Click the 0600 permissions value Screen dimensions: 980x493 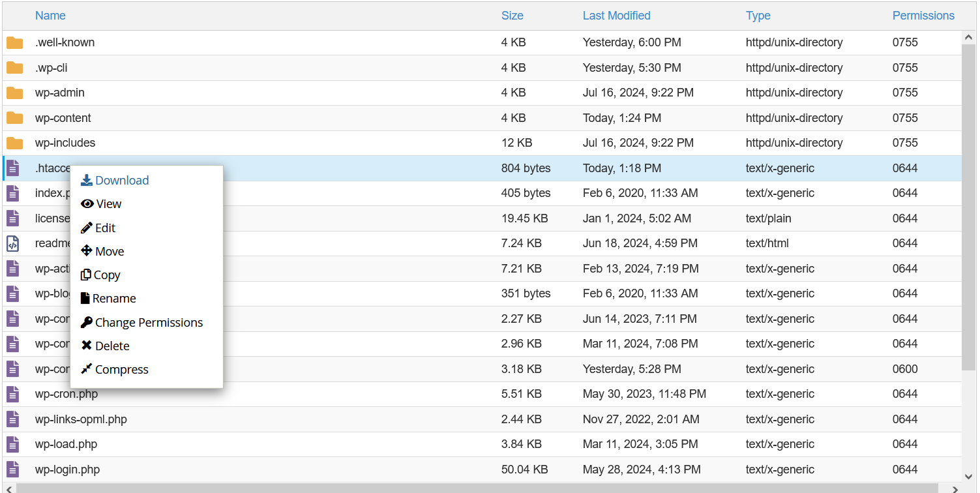[905, 369]
